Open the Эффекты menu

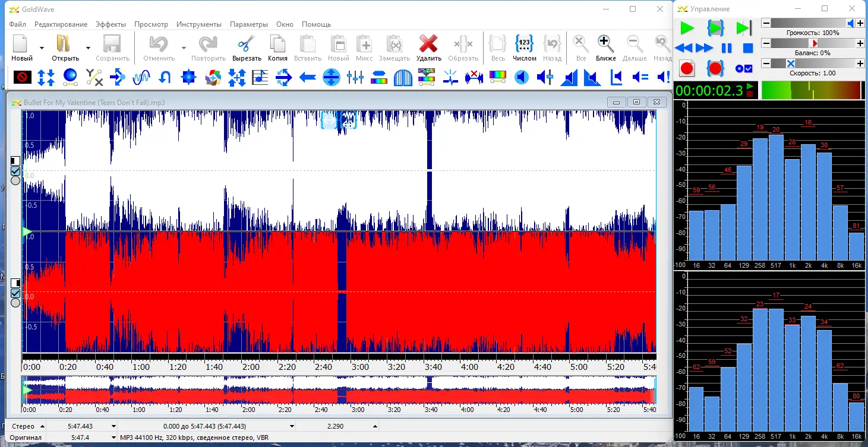[111, 24]
